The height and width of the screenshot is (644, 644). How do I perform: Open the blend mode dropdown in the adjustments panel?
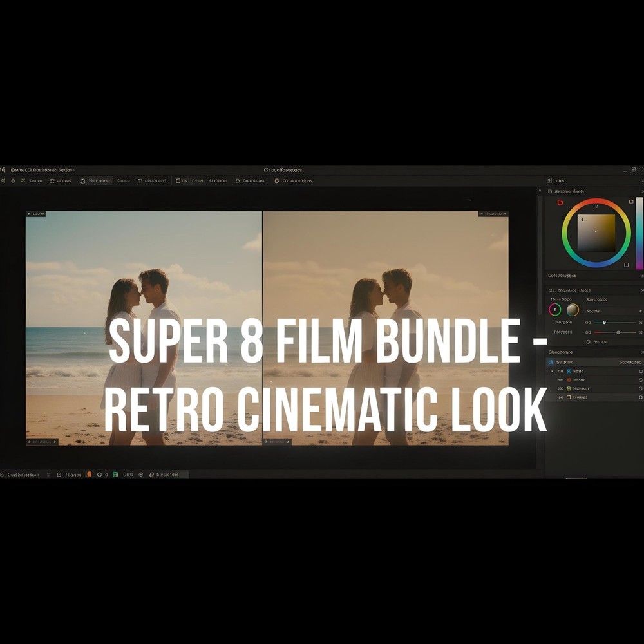click(x=612, y=311)
